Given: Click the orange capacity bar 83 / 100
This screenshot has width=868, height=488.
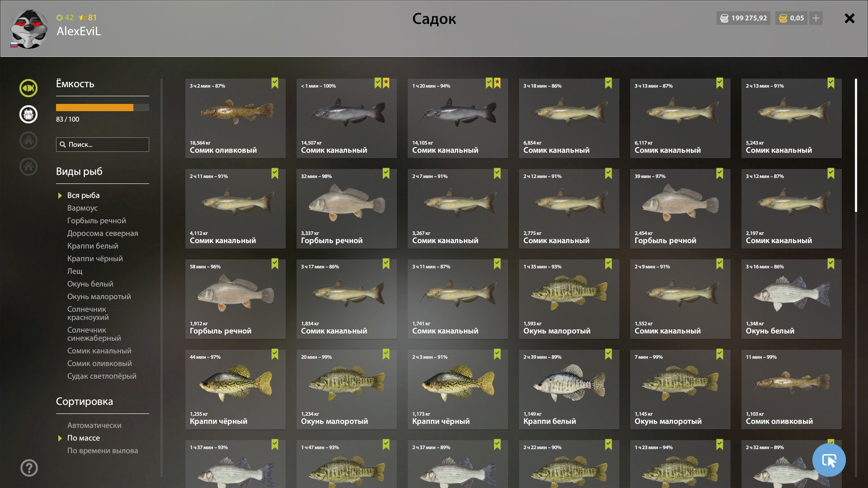Looking at the screenshot, I should 103,108.
